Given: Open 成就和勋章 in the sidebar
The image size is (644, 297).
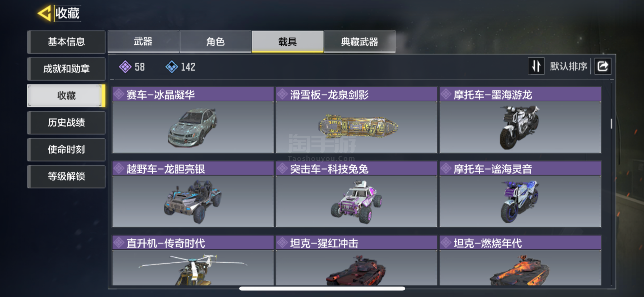Looking at the screenshot, I should click(x=66, y=69).
